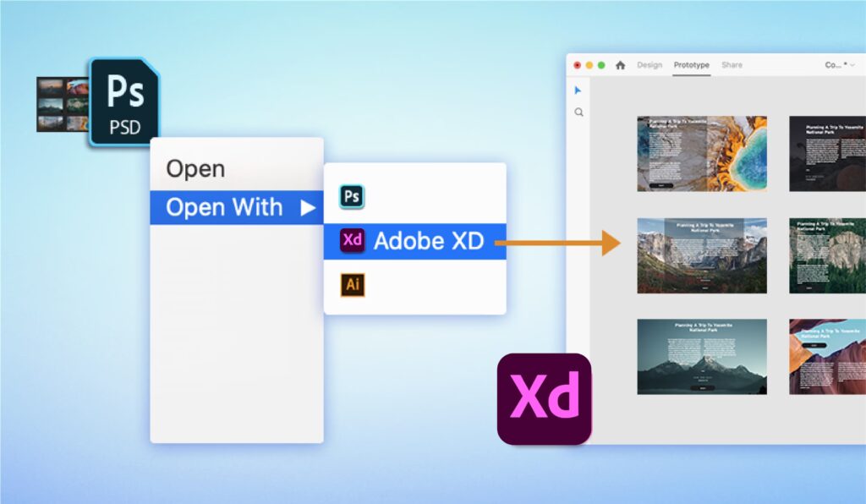Click the Home icon in XD window
The width and height of the screenshot is (866, 504).
(620, 65)
